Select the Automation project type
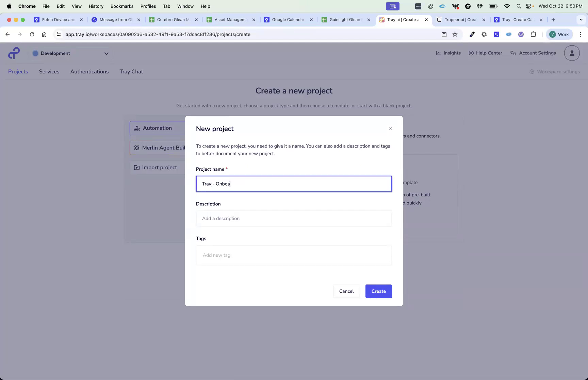 coord(157,128)
